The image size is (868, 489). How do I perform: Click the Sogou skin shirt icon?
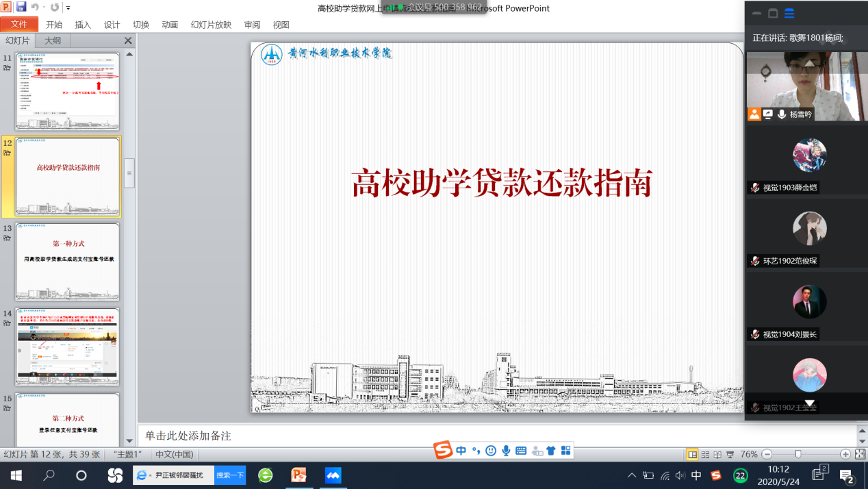point(551,451)
